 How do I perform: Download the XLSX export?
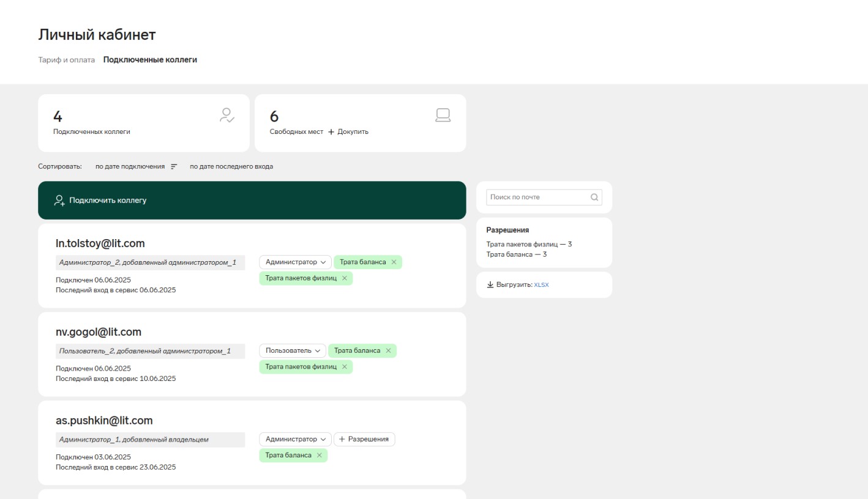point(541,285)
